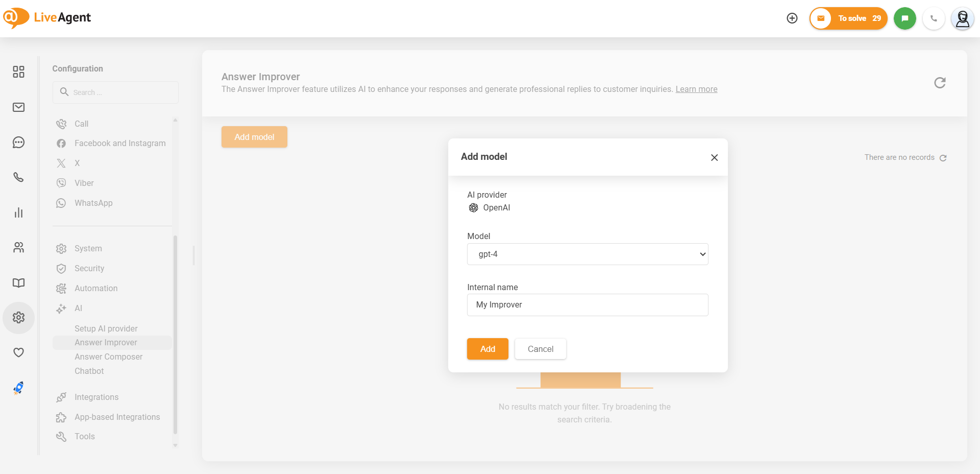Close the Add model dialog
This screenshot has height=474, width=980.
(714, 158)
